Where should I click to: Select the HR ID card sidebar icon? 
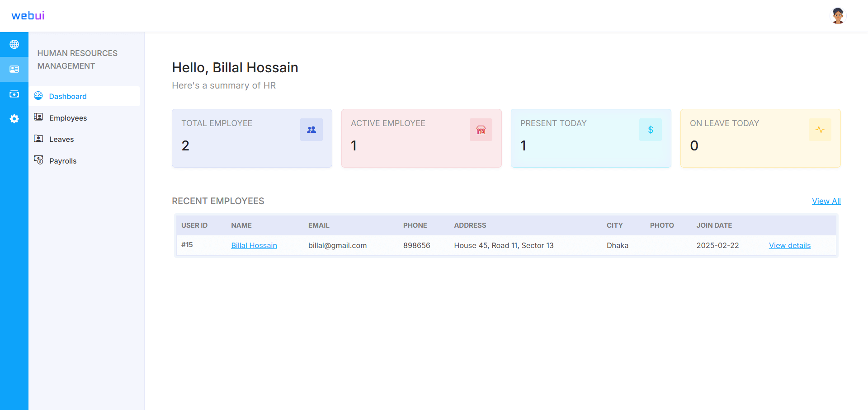pyautogui.click(x=14, y=69)
